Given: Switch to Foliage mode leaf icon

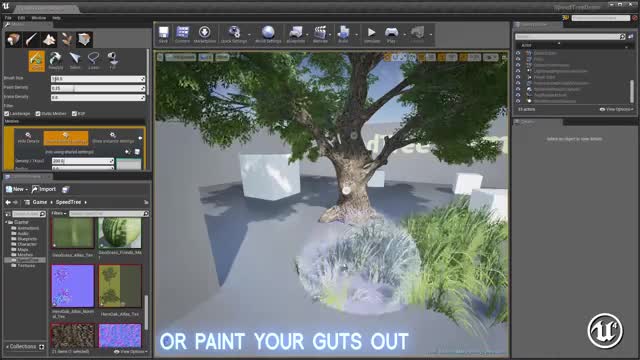Looking at the screenshot, I should (x=67, y=40).
